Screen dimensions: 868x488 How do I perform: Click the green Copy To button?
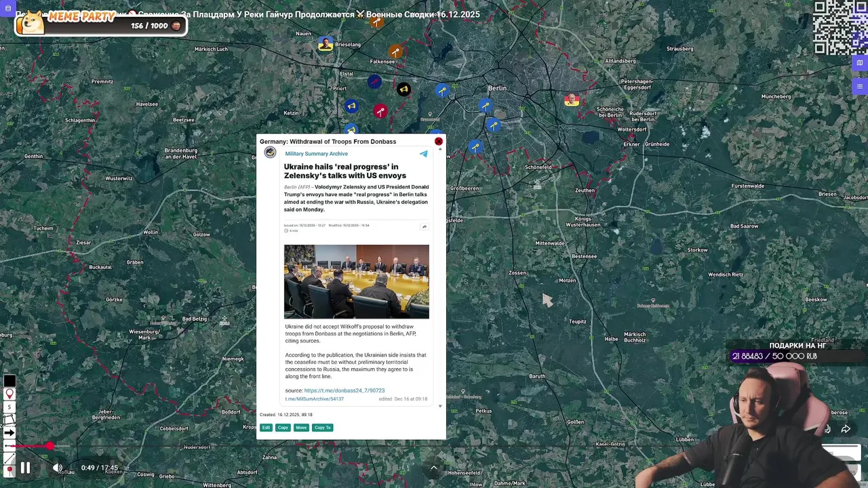pyautogui.click(x=323, y=428)
